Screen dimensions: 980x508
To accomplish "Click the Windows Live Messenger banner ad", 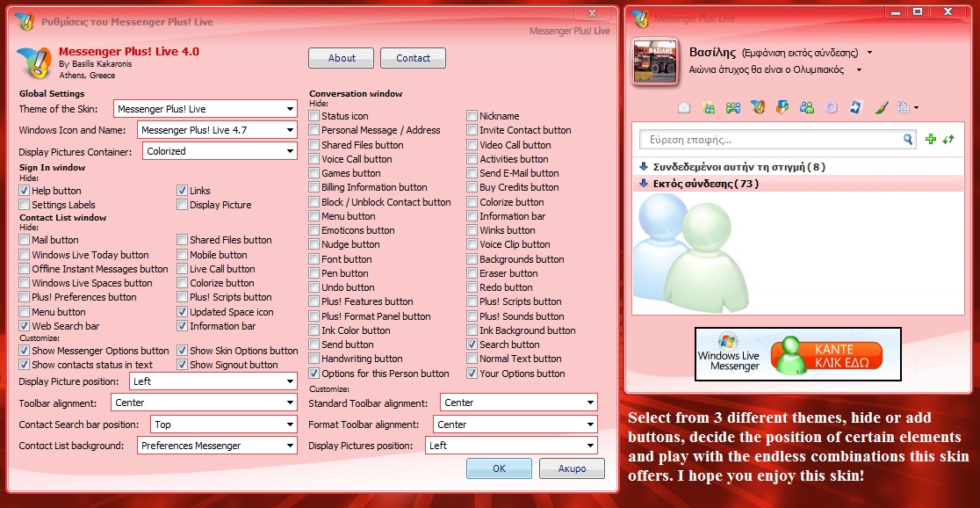I will (798, 354).
